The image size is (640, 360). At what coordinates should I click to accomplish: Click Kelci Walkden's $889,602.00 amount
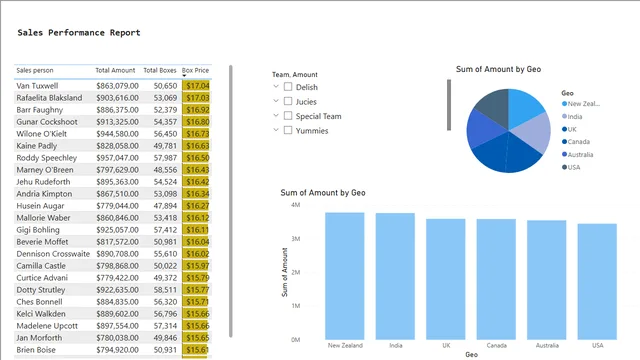[117, 314]
